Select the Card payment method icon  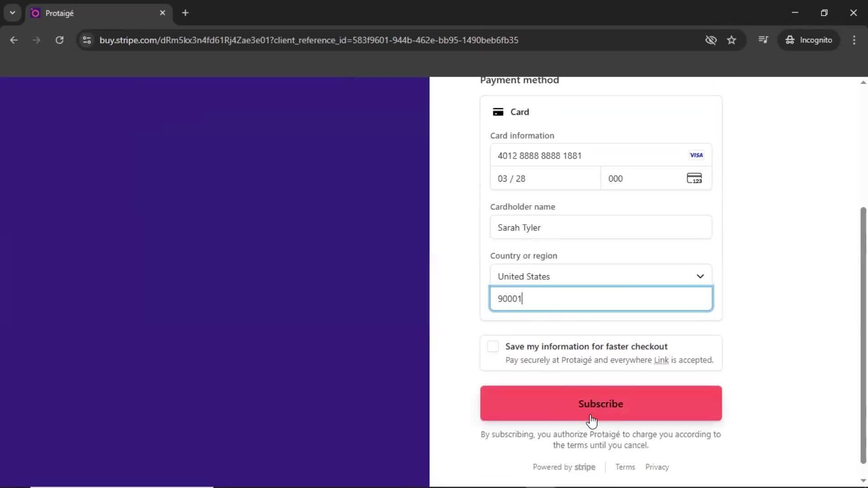pyautogui.click(x=499, y=112)
